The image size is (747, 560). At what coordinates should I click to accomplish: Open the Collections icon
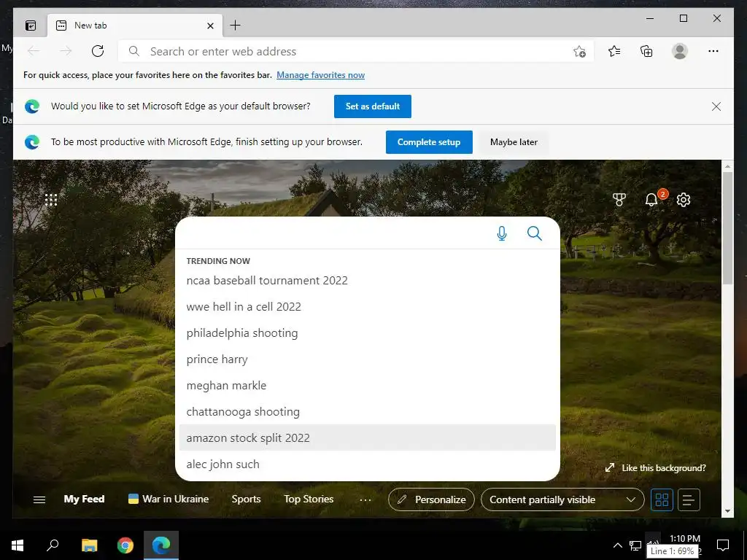point(646,51)
